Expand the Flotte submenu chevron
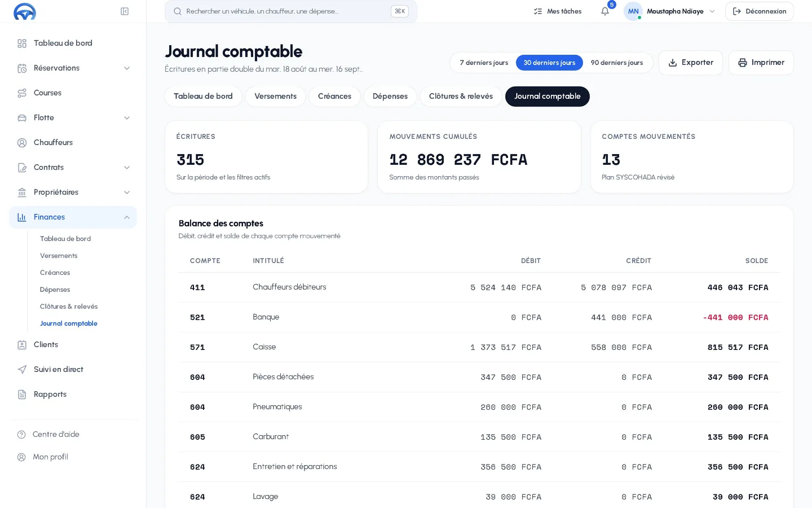 (127, 118)
